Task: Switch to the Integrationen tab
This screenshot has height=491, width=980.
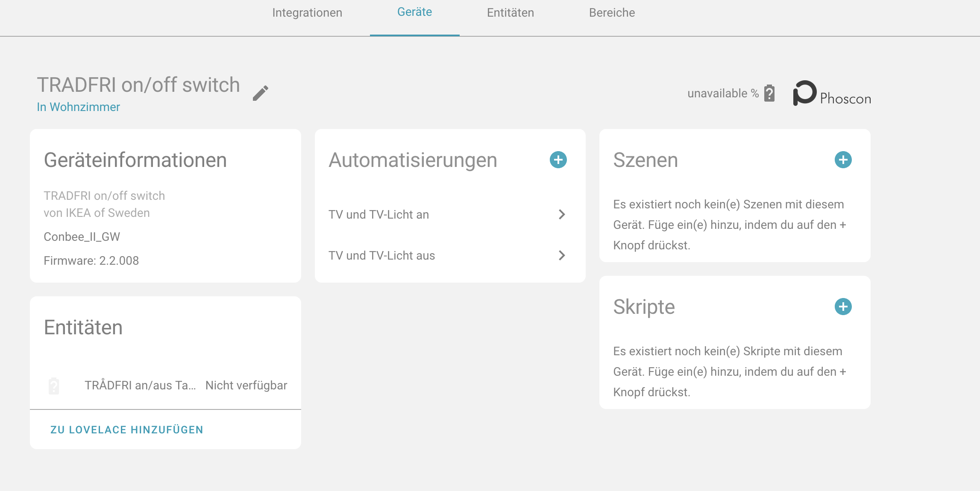Action: (307, 13)
